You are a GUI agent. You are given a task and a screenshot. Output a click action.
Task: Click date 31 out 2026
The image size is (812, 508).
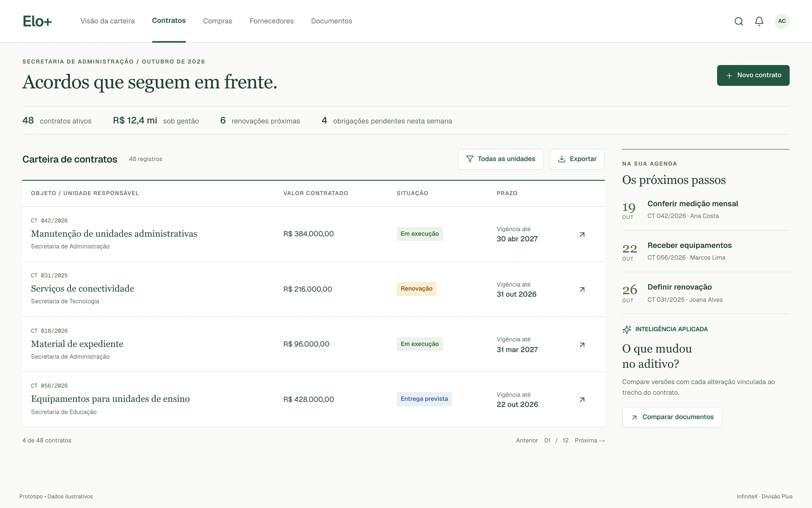(516, 294)
